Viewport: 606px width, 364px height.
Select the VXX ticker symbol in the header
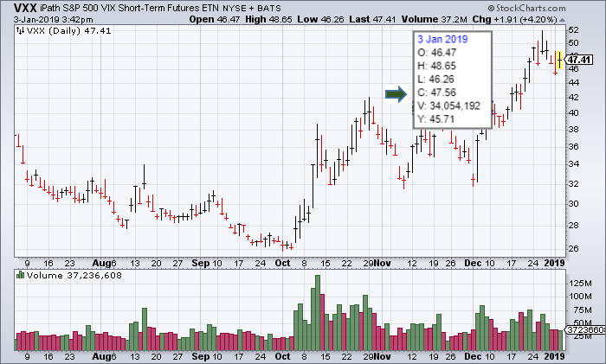(x=25, y=8)
